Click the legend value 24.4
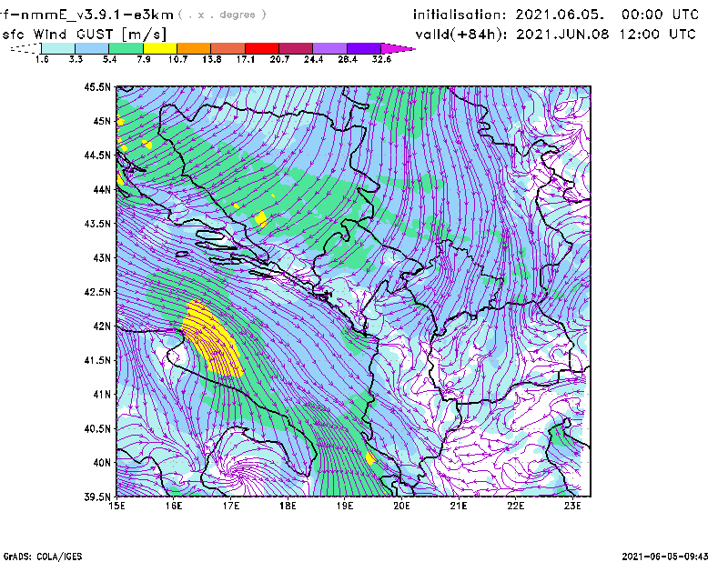 point(313,59)
